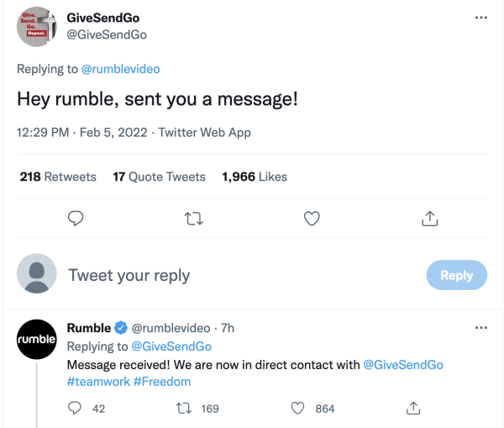Screen dimensions: 504x428
Task: View the 1,966 Likes list
Action: click(x=255, y=177)
